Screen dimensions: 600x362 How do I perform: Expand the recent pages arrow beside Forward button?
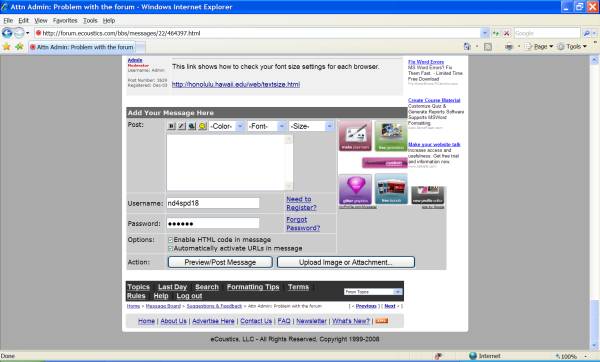pos(28,33)
